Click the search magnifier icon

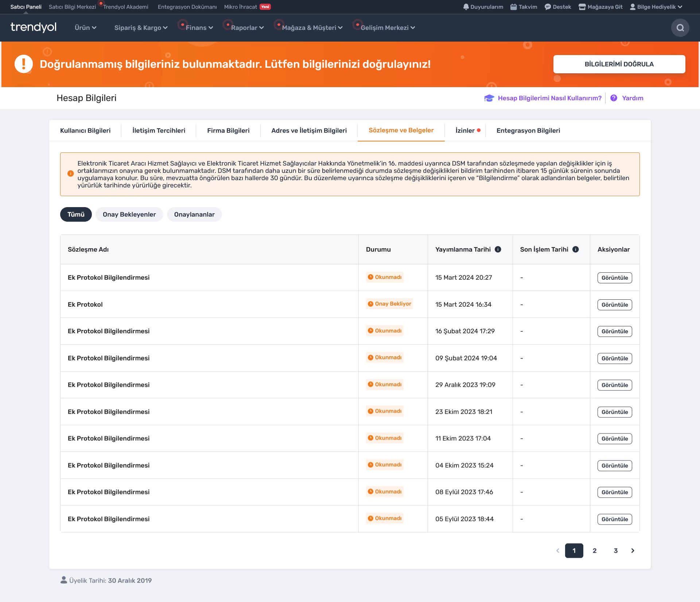[x=680, y=28]
